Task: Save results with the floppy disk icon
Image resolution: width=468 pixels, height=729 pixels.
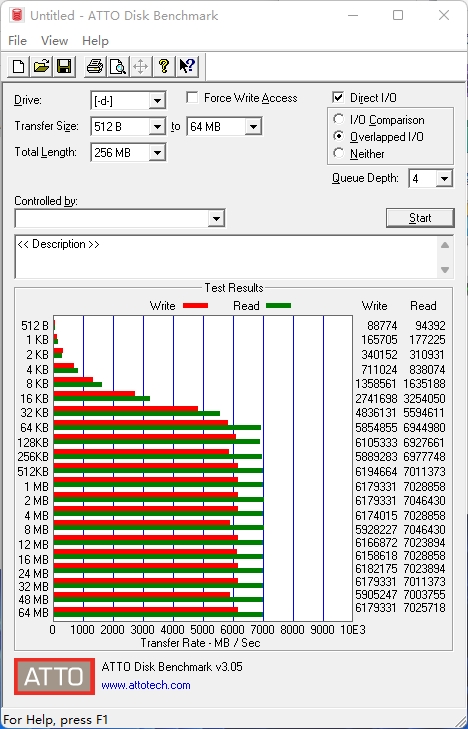Action: (64, 66)
